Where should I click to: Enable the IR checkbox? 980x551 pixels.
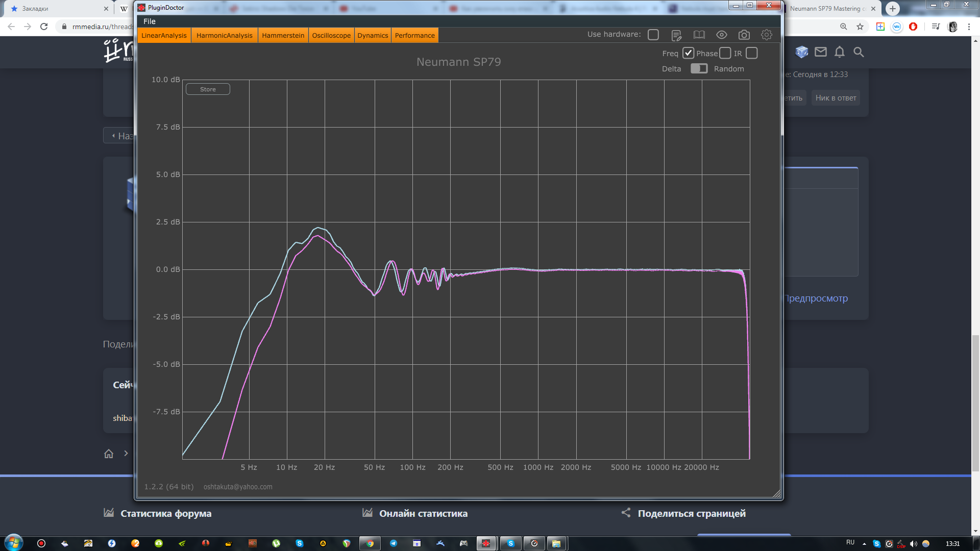click(752, 53)
